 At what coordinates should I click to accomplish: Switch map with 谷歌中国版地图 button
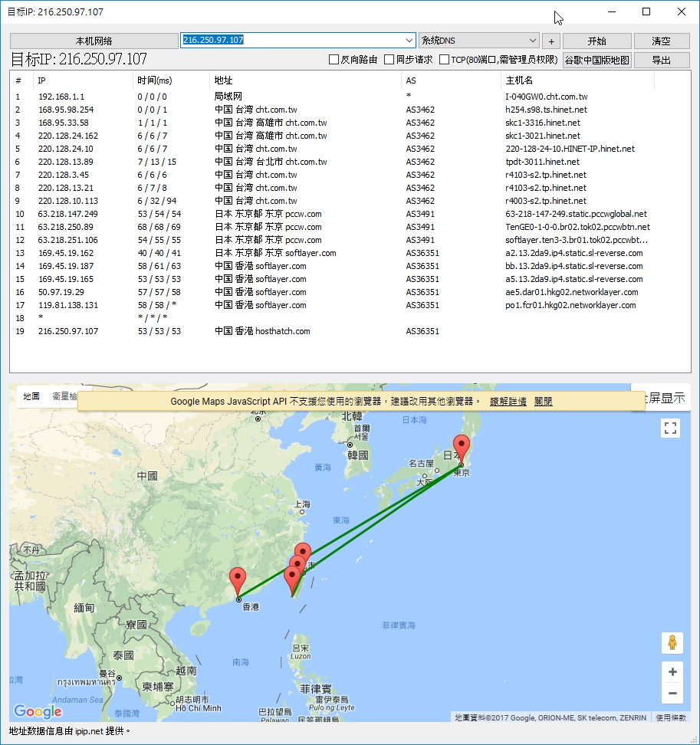click(x=596, y=60)
